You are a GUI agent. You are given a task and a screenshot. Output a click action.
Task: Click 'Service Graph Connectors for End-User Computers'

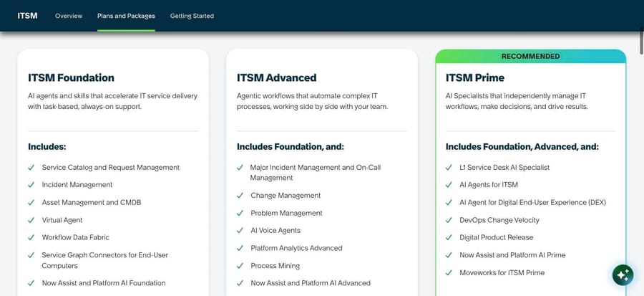(104, 260)
